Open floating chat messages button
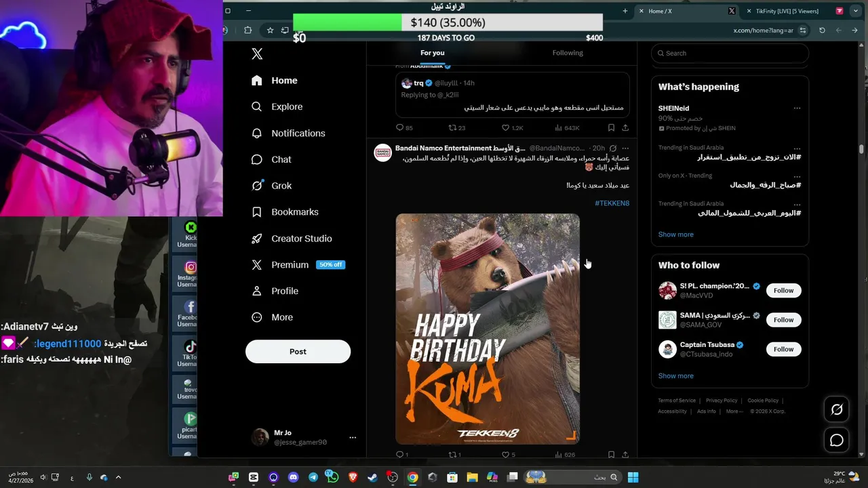868x488 pixels. point(837,441)
